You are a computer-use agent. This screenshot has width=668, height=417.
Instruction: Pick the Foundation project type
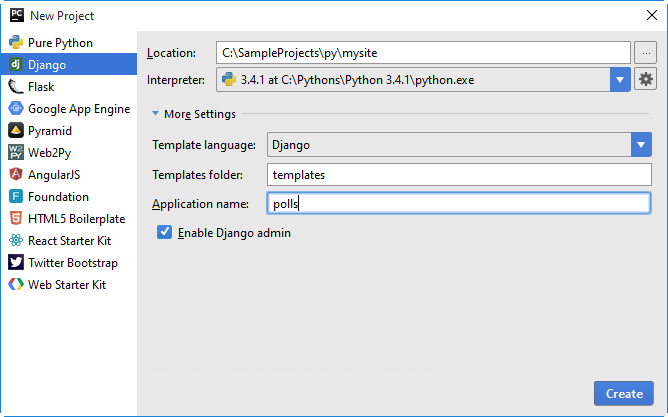point(69,196)
